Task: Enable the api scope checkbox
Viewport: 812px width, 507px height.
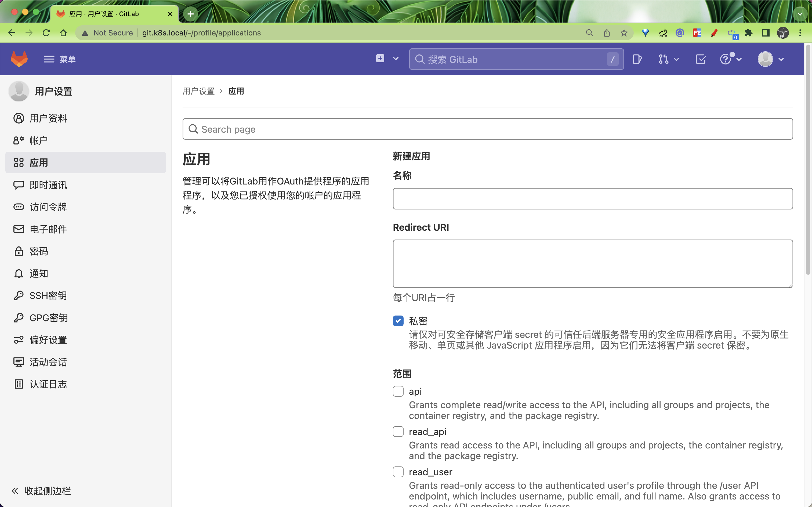Action: pyautogui.click(x=399, y=391)
